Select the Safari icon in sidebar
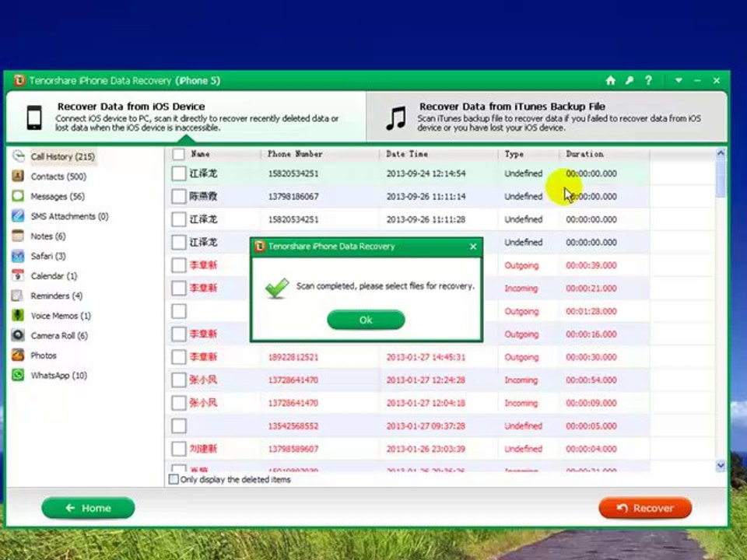The image size is (747, 560). point(18,256)
